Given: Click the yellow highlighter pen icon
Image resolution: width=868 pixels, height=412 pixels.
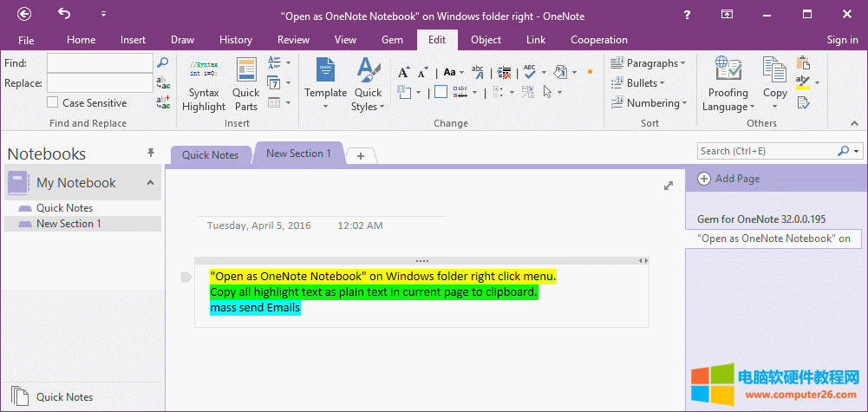Looking at the screenshot, I should 803,82.
